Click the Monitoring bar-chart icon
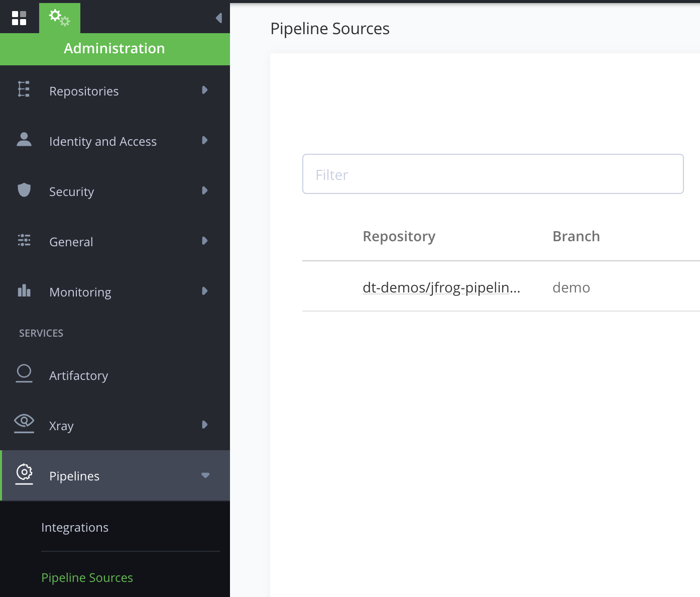The image size is (700, 597). tap(23, 291)
